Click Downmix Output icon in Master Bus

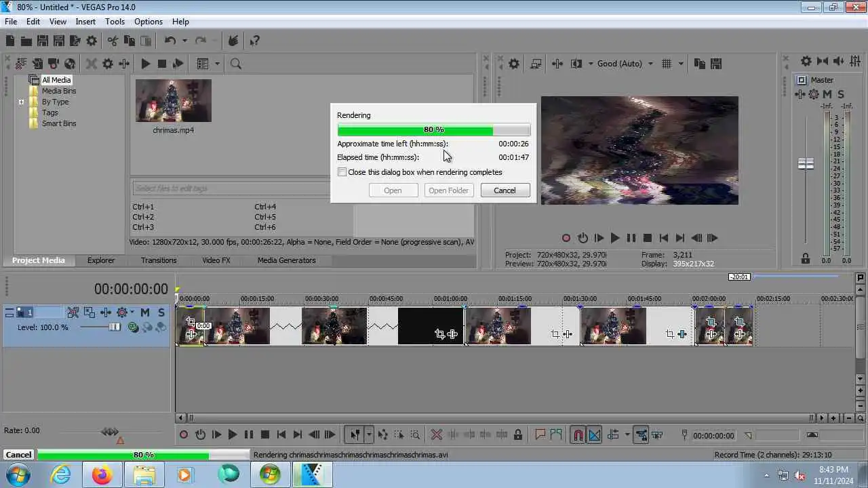click(822, 61)
